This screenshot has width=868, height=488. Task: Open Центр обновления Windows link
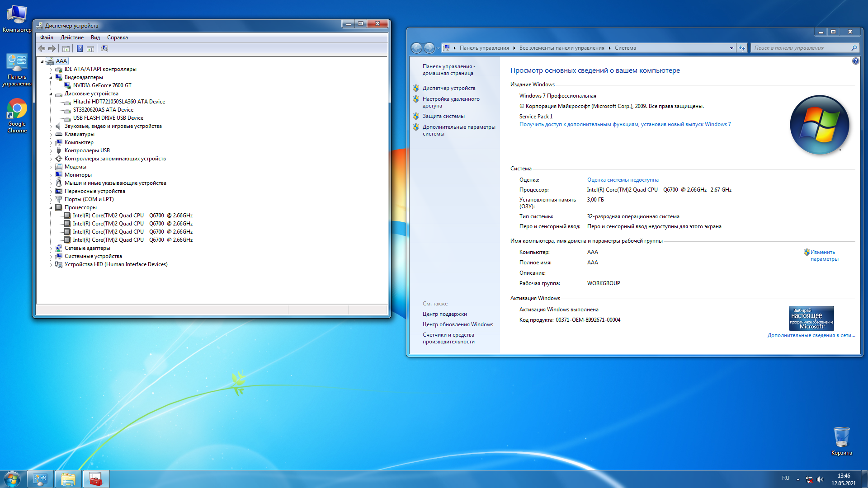coord(458,324)
